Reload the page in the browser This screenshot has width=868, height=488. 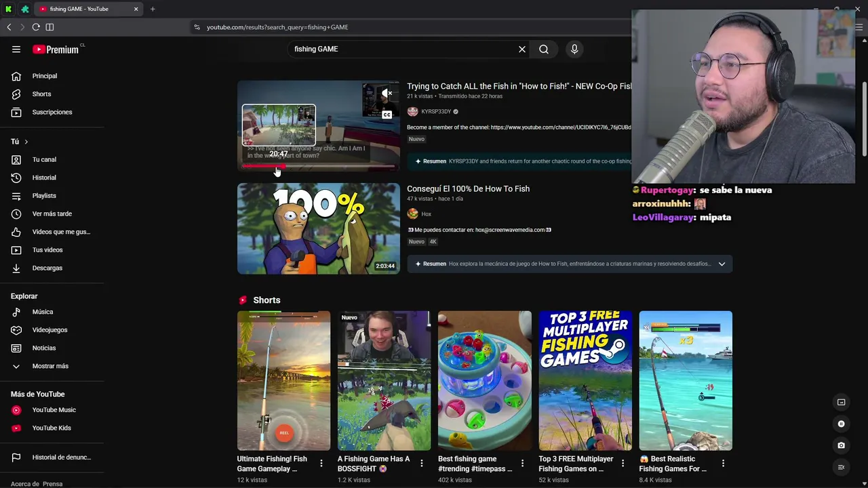pos(36,27)
